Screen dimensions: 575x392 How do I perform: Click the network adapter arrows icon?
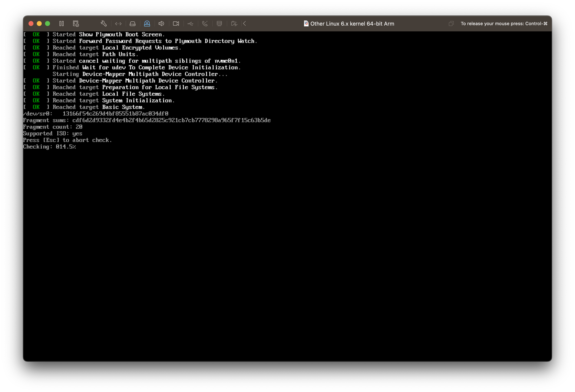coord(118,24)
